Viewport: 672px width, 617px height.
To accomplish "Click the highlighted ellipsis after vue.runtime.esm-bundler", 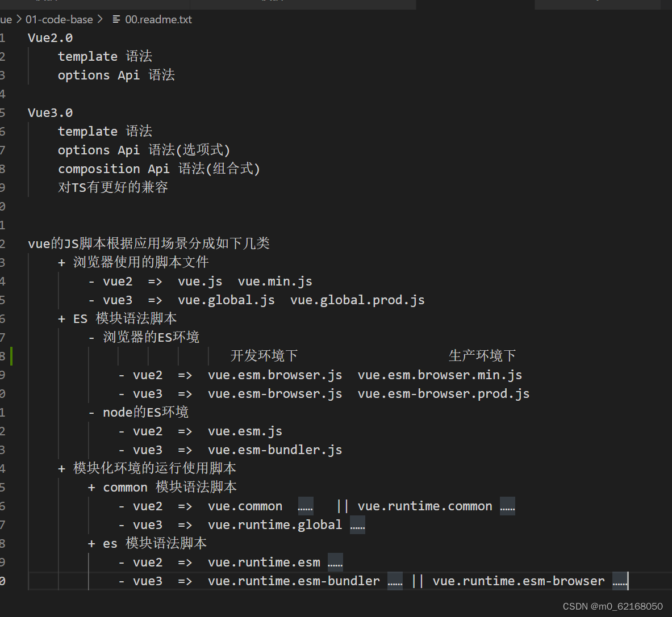I will [395, 581].
